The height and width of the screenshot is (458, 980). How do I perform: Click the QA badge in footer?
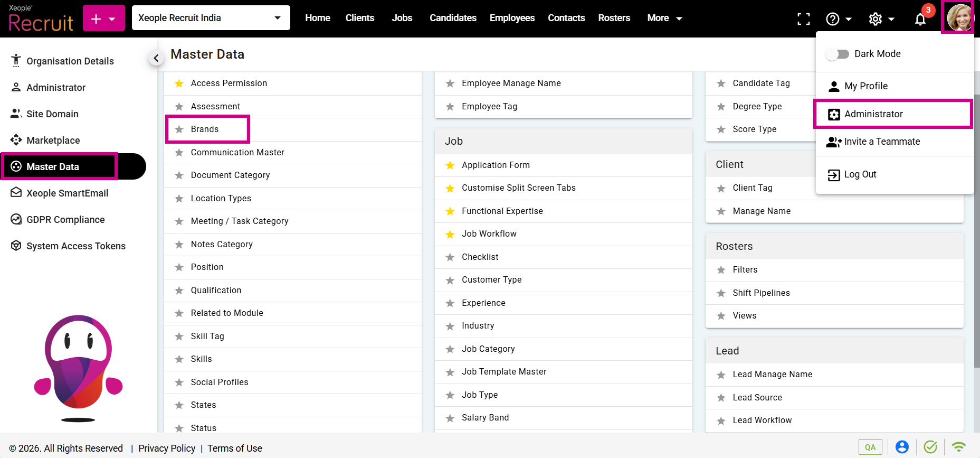[x=870, y=447]
